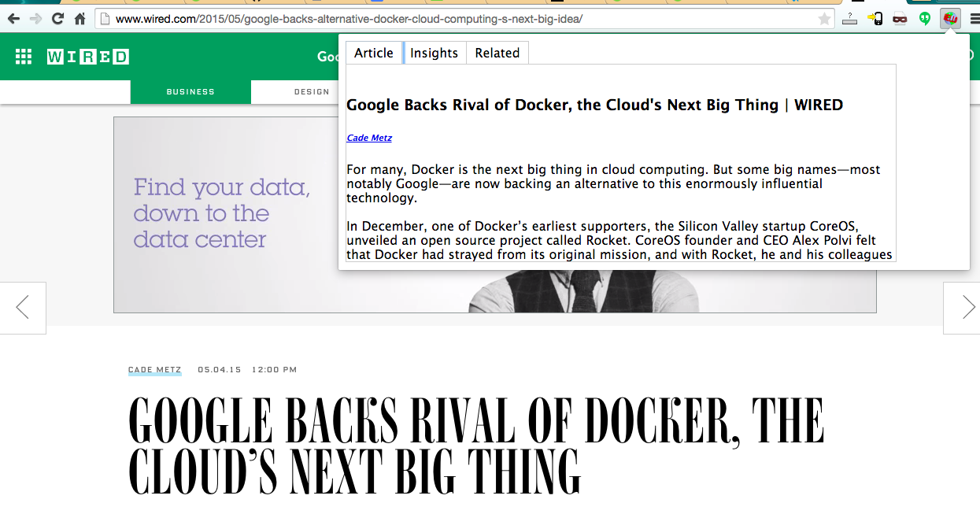Go back to the previous page
Image resolution: width=980 pixels, height=514 pixels.
(13, 18)
